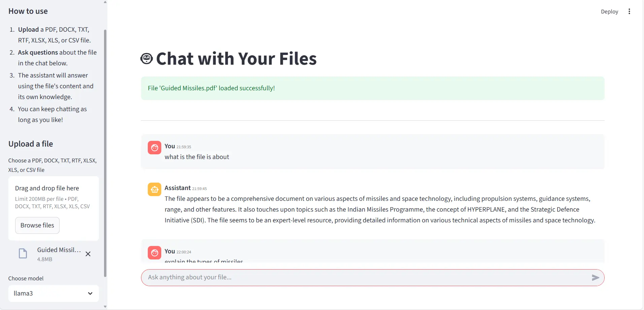Viewport: 644px width, 310px height.
Task: Click the sidebar vertical scrollbar
Action: pos(105,152)
